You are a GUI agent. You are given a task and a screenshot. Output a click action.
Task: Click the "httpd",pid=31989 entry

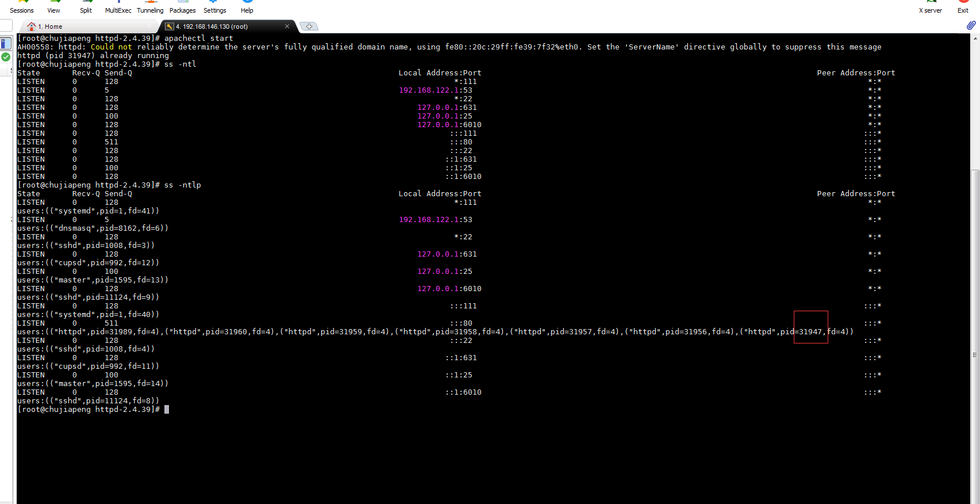pyautogui.click(x=105, y=332)
